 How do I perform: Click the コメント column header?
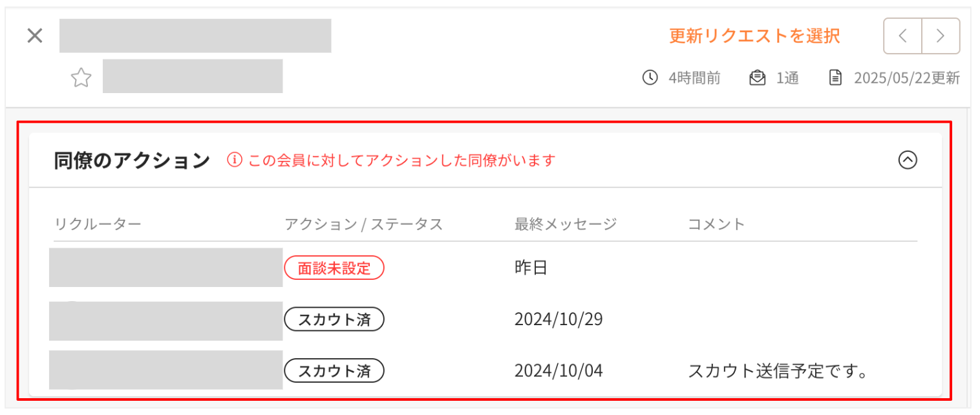716,224
